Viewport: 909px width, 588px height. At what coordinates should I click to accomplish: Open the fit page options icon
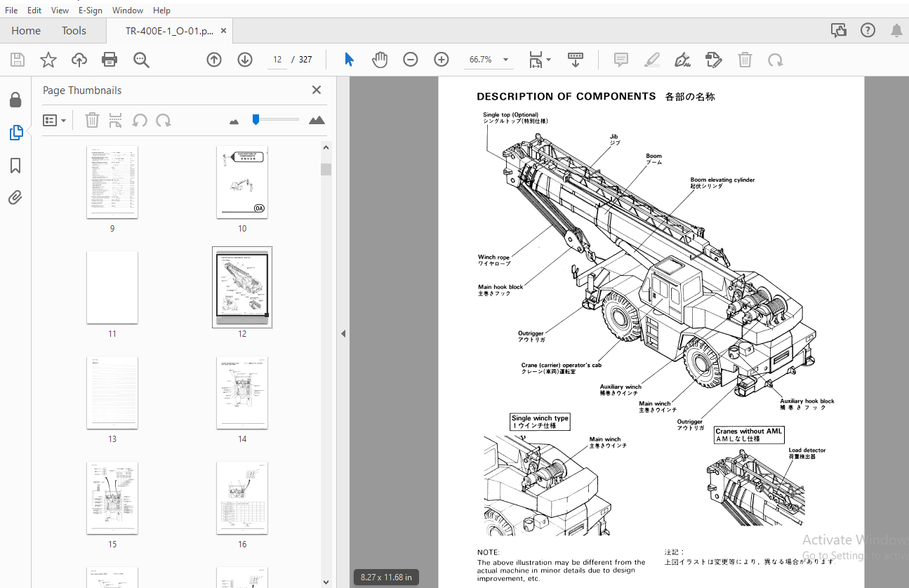point(539,60)
